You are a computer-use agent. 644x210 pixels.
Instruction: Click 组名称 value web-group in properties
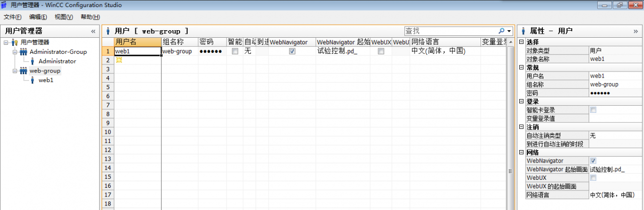616,85
